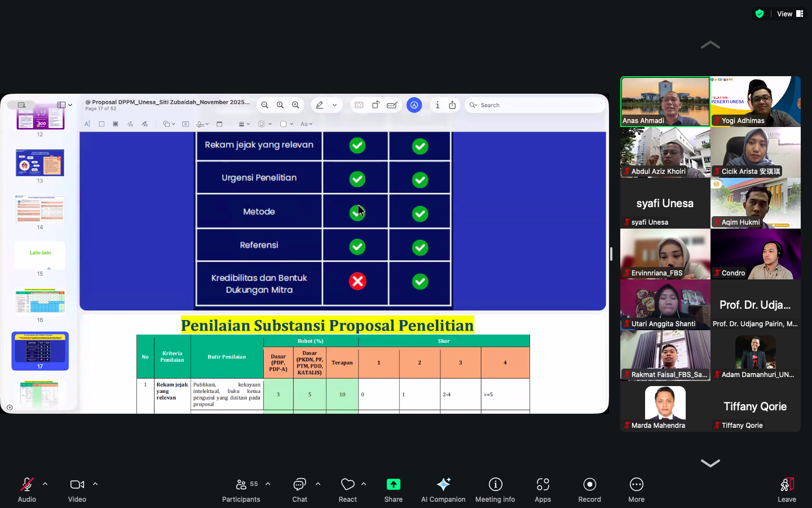The width and height of the screenshot is (812, 508).
Task: Click the rotate page icon
Action: pyautogui.click(x=376, y=105)
